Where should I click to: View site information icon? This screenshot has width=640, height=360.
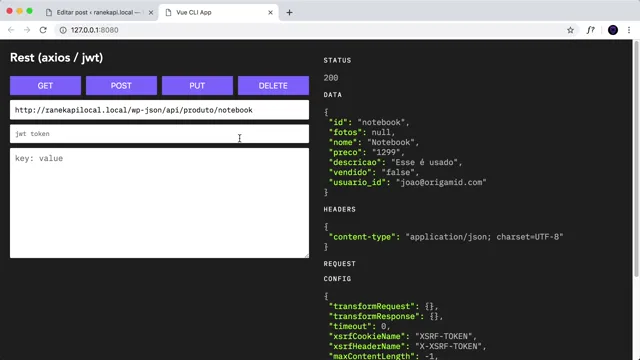coord(63,30)
